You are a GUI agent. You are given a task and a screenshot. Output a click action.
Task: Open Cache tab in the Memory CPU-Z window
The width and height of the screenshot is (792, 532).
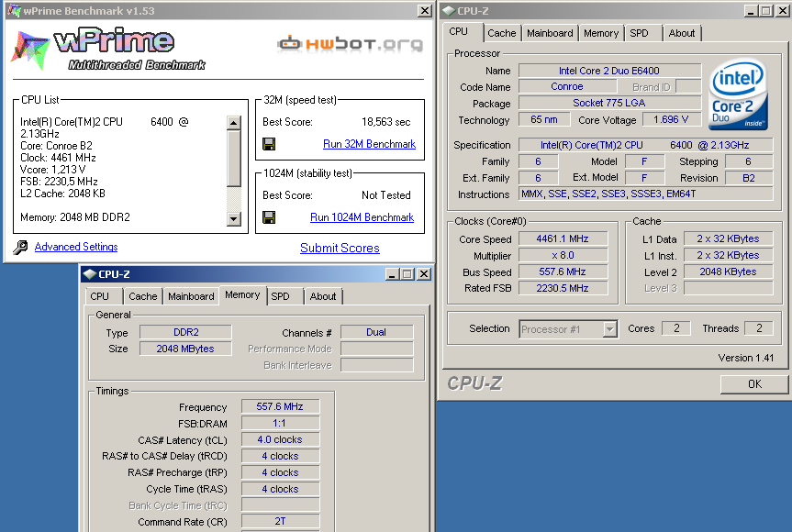pyautogui.click(x=143, y=296)
